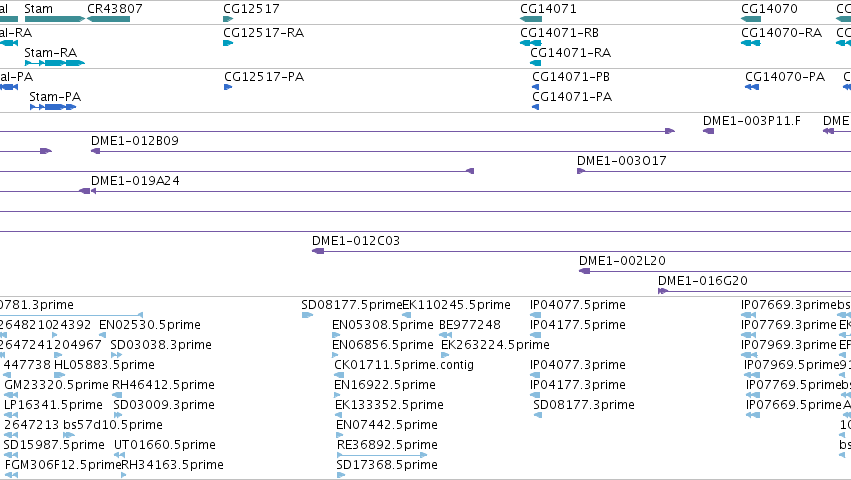Select the DME1-016G20 clone label

(703, 281)
